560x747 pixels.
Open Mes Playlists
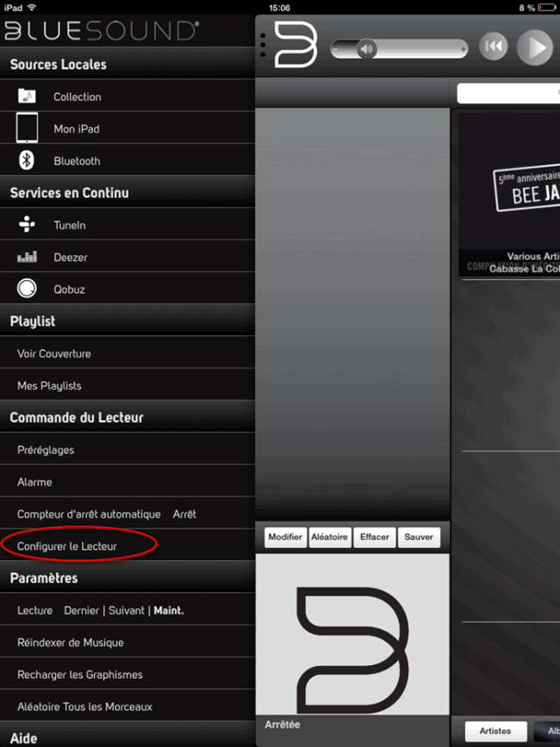point(128,385)
